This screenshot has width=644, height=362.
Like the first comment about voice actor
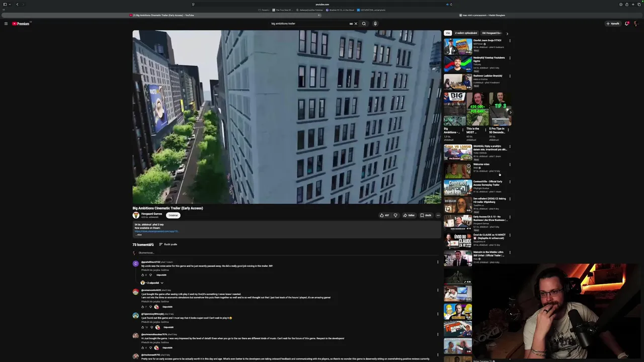[x=143, y=275]
